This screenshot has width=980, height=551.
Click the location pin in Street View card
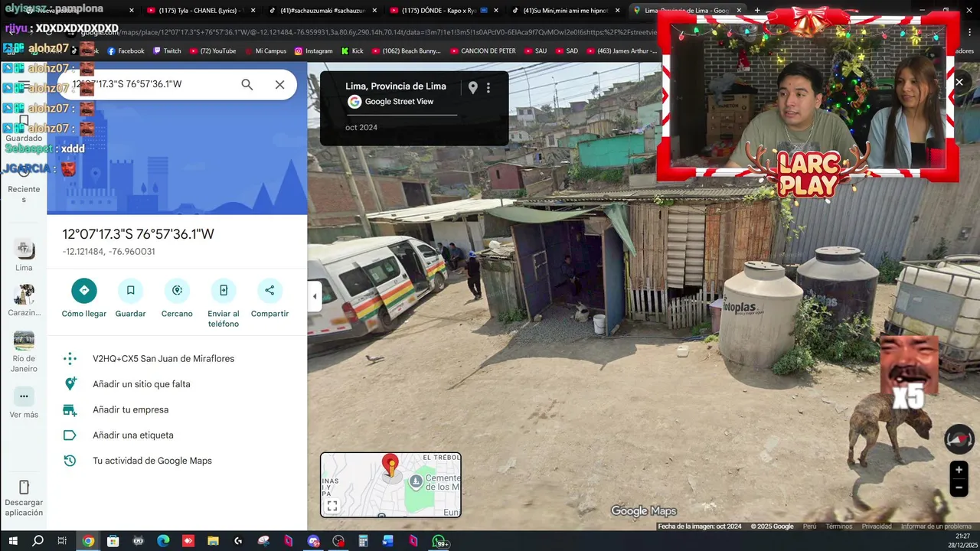click(x=472, y=88)
